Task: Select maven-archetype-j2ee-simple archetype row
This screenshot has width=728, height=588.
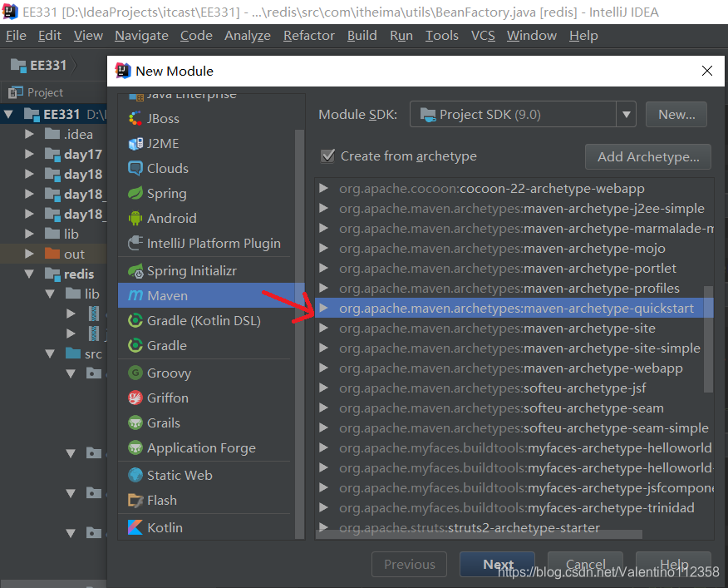Action: pos(514,208)
